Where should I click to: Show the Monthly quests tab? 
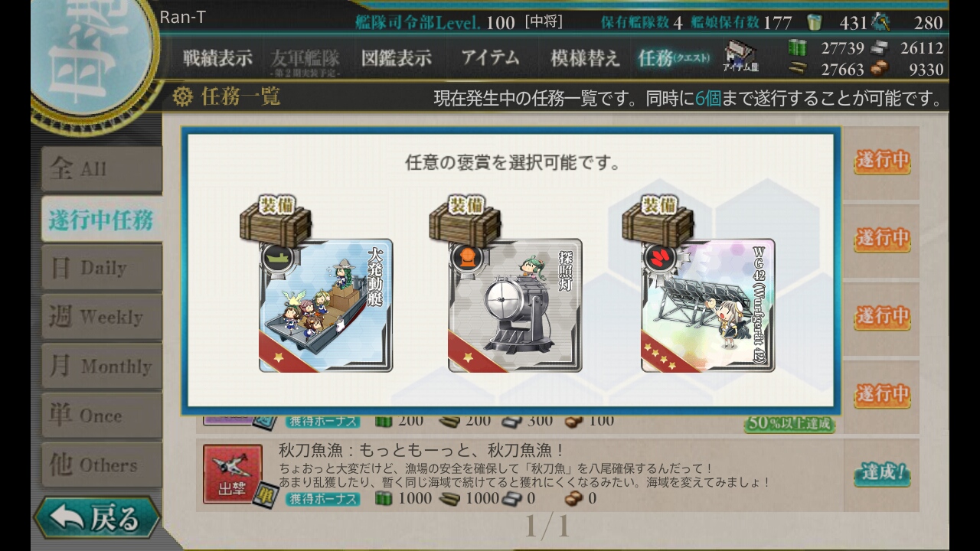pyautogui.click(x=102, y=366)
